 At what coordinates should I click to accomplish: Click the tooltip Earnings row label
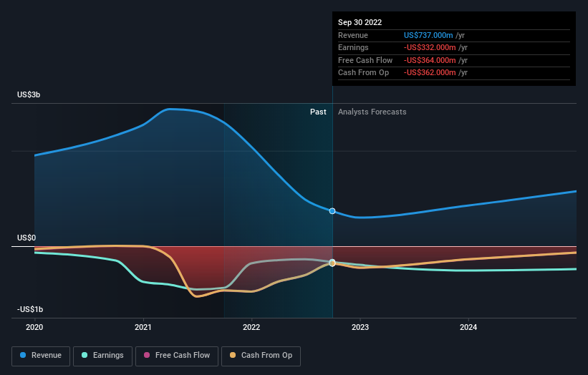pyautogui.click(x=353, y=47)
